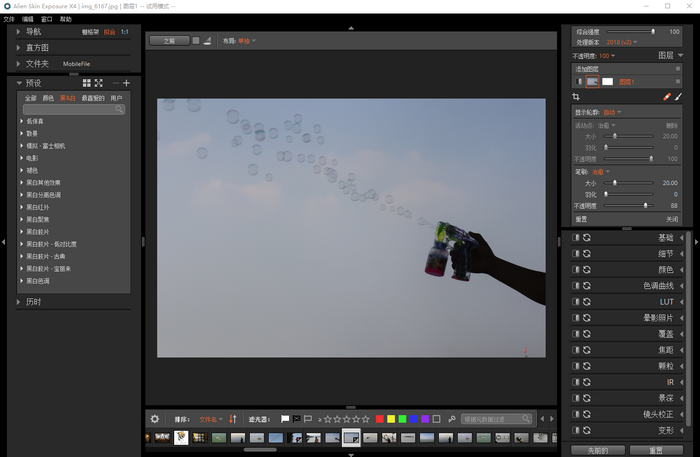Open the 编辑 menu

[27, 19]
